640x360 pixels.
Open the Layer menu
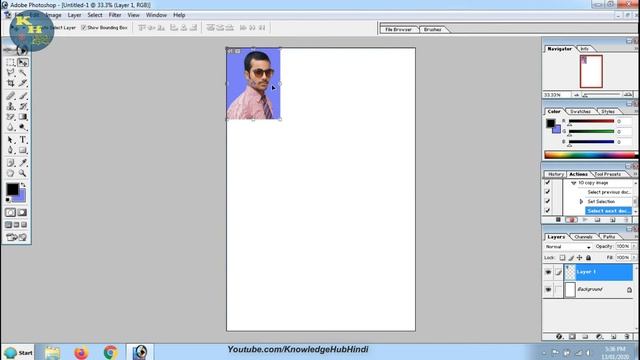[x=74, y=15]
